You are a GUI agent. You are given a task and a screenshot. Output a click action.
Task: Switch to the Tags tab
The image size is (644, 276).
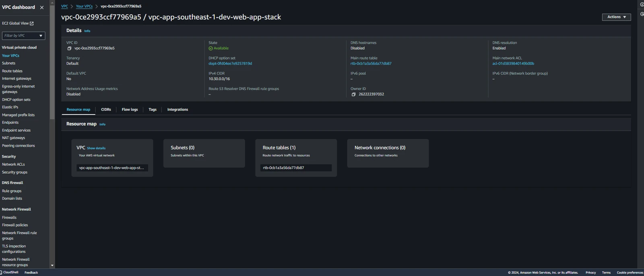click(x=153, y=110)
